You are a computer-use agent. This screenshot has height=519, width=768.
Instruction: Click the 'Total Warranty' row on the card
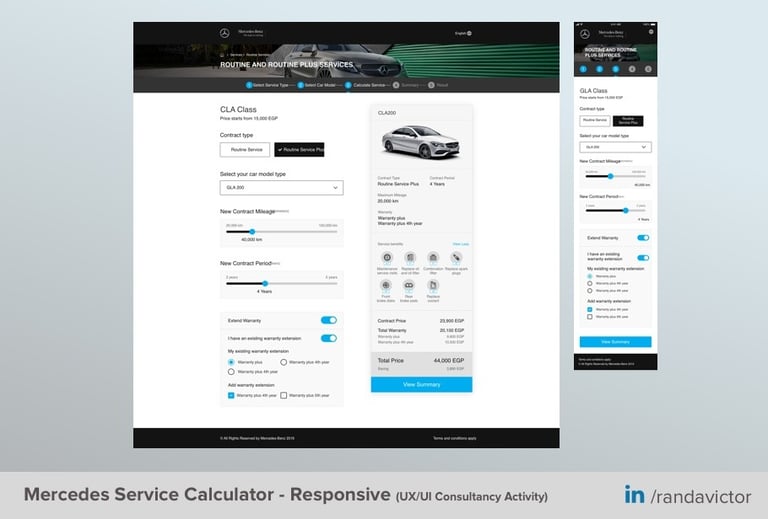(421, 330)
